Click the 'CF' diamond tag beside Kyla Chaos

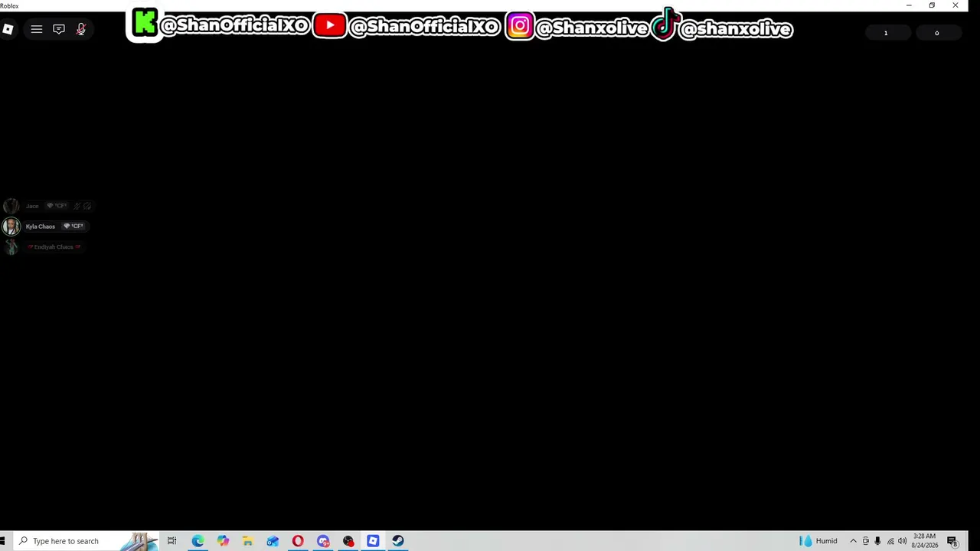coord(73,227)
